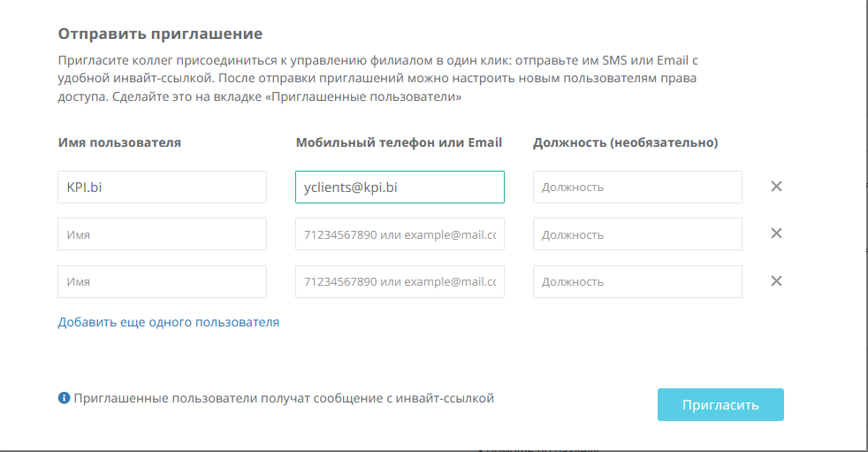Click the third row phone or email field
Screen dimensions: 868x452
pos(400,281)
